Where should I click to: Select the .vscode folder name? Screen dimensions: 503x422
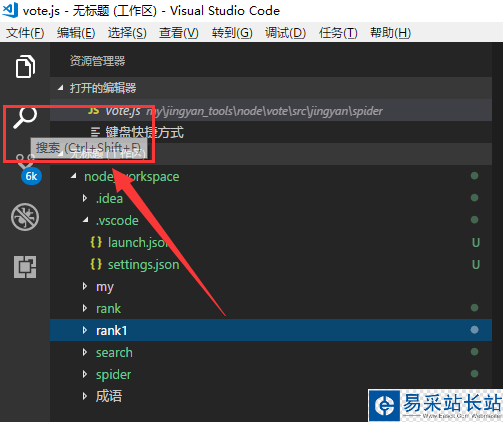(x=117, y=220)
